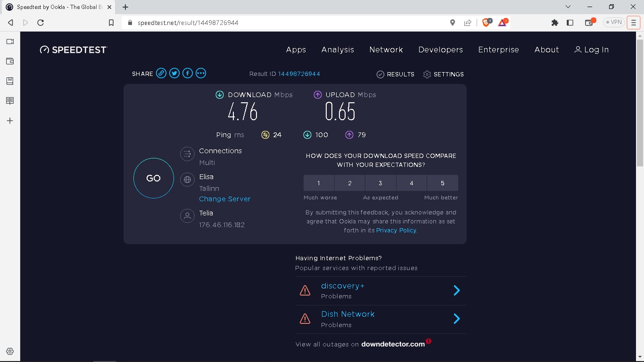
Task: Toggle the VPN button
Action: 614,22
